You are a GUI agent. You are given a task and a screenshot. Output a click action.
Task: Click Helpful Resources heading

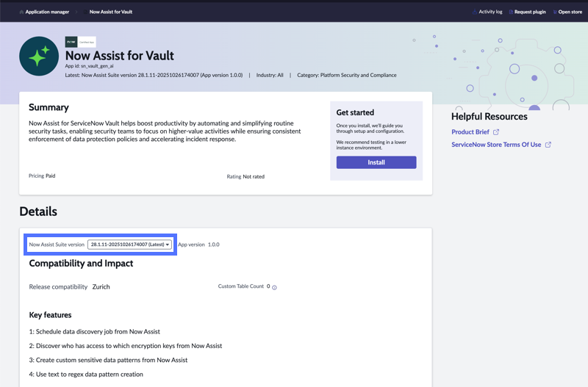(490, 117)
